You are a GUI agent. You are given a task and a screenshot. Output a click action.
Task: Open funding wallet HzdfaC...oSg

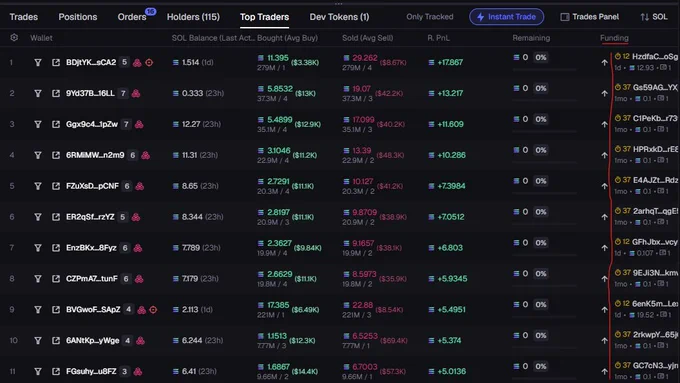pyautogui.click(x=655, y=56)
